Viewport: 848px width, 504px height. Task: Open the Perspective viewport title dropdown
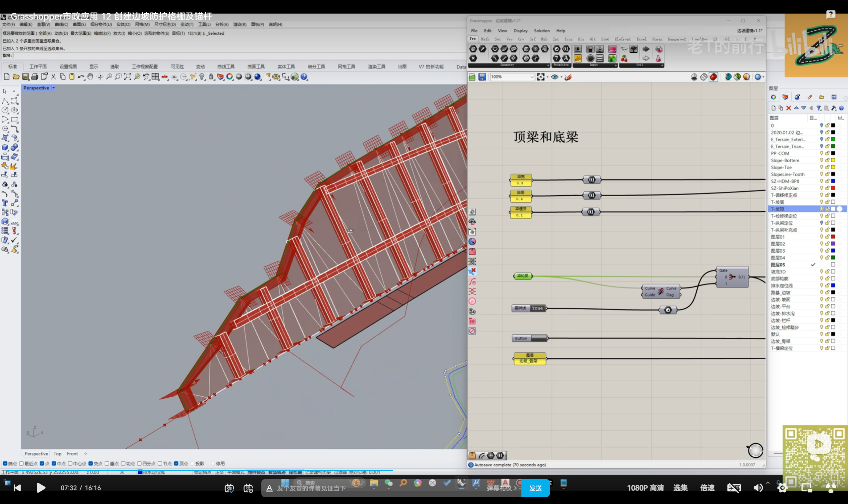coord(53,88)
